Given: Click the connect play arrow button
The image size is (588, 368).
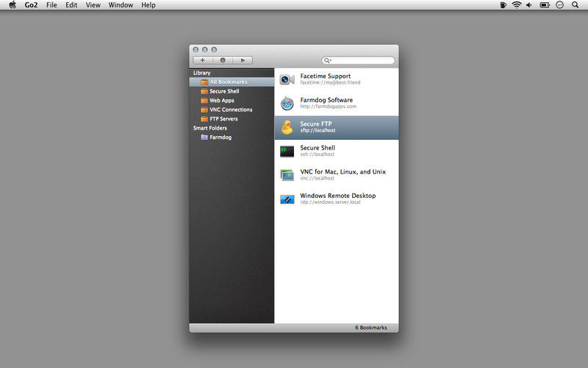Looking at the screenshot, I should click(243, 60).
